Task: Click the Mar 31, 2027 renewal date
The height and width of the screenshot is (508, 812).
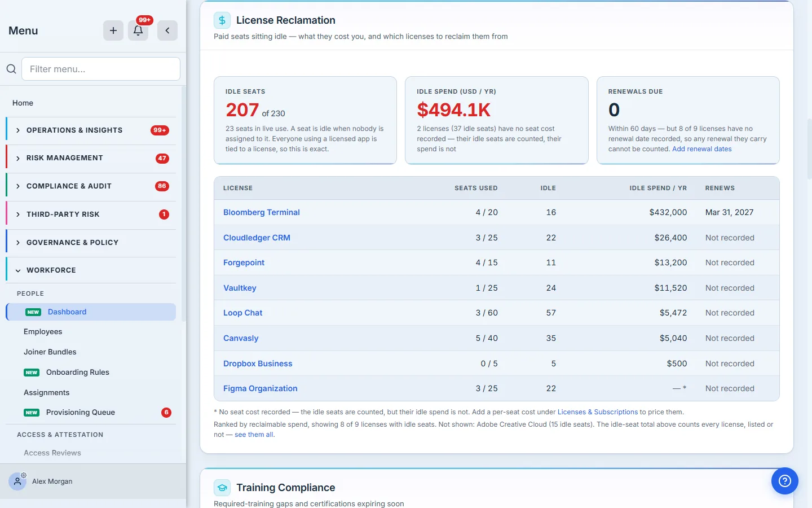Action: click(730, 212)
